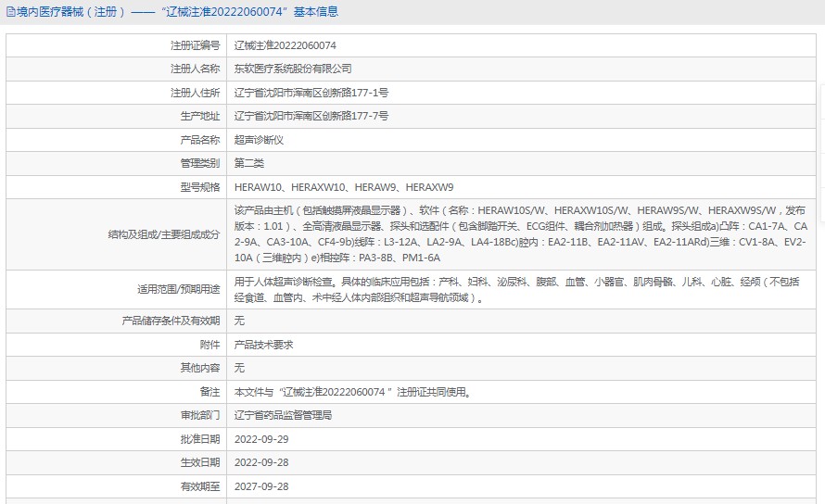Click the label '管理类别'

point(200,163)
